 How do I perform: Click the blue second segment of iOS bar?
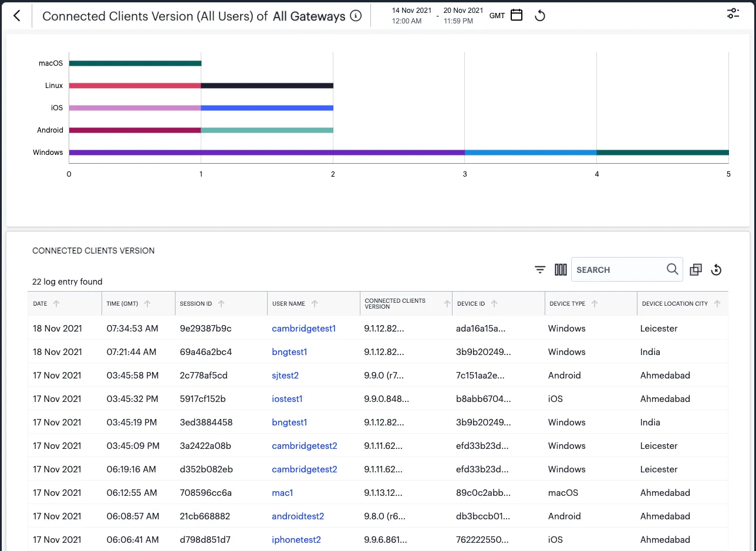click(267, 108)
